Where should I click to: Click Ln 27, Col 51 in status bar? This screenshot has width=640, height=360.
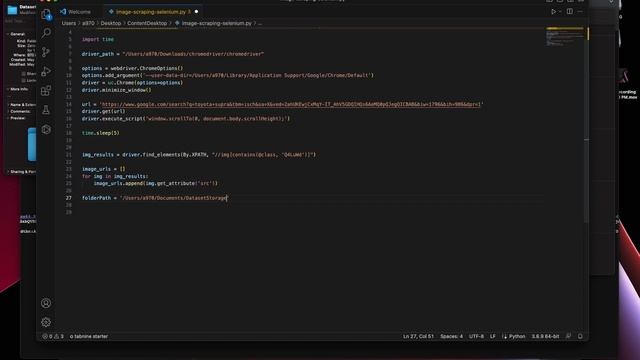pos(418,336)
